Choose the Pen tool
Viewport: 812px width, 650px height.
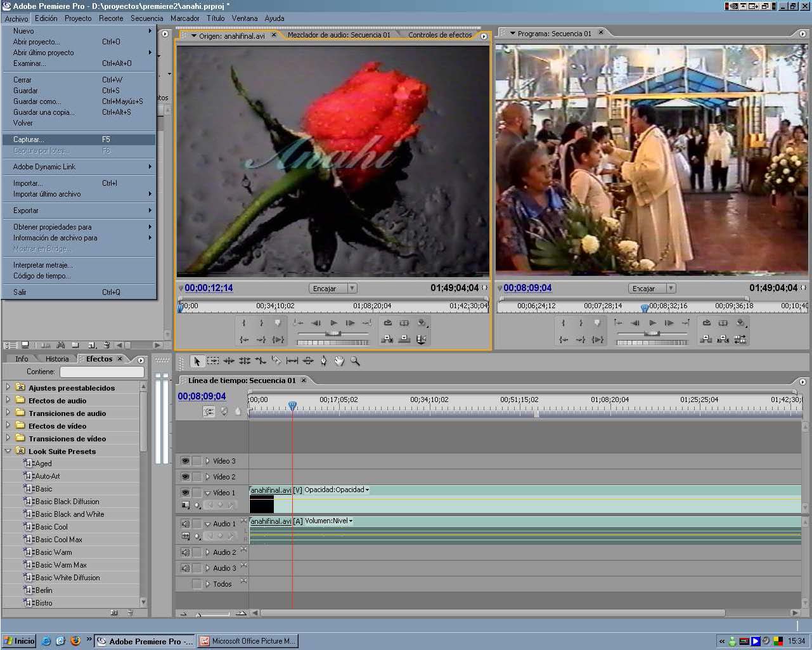323,361
